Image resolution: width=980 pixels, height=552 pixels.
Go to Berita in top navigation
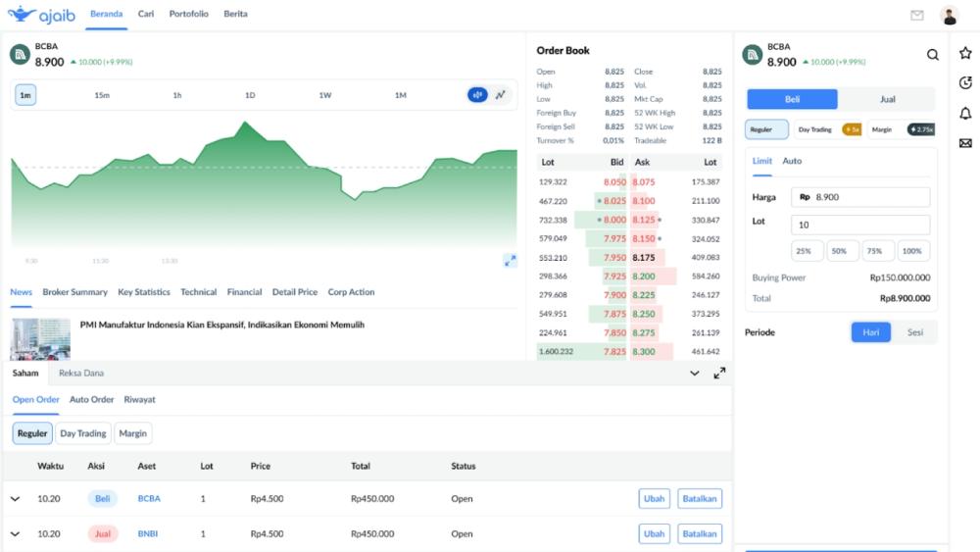click(x=235, y=14)
